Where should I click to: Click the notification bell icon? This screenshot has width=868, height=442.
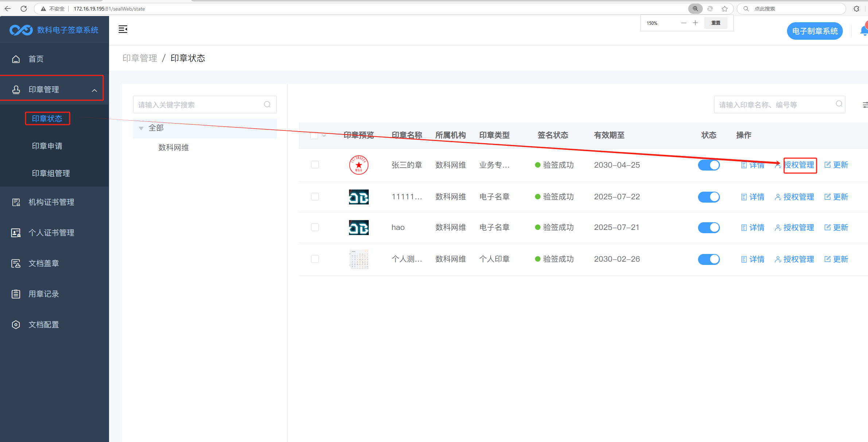864,31
